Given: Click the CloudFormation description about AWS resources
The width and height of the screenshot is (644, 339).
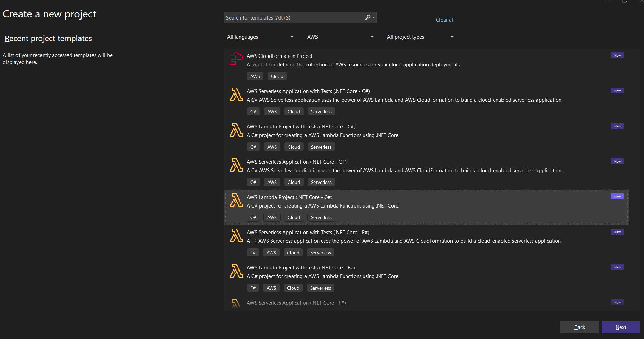Looking at the screenshot, I should (354, 65).
